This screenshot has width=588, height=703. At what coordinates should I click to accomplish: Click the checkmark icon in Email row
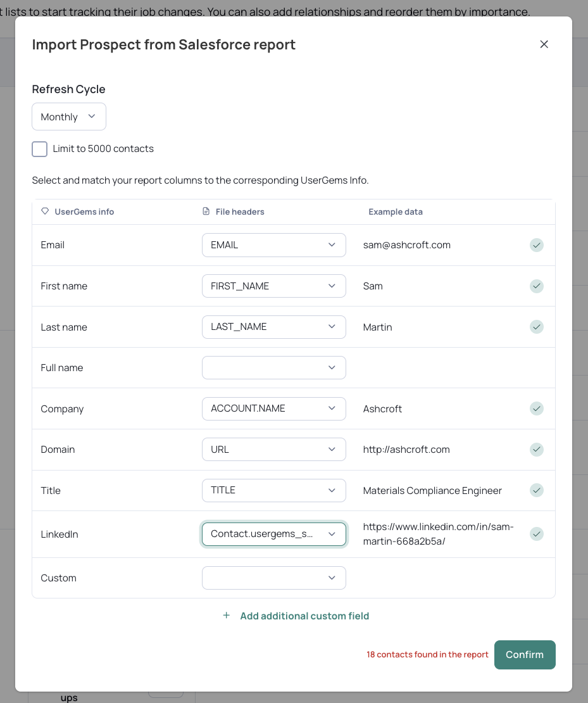coord(537,245)
